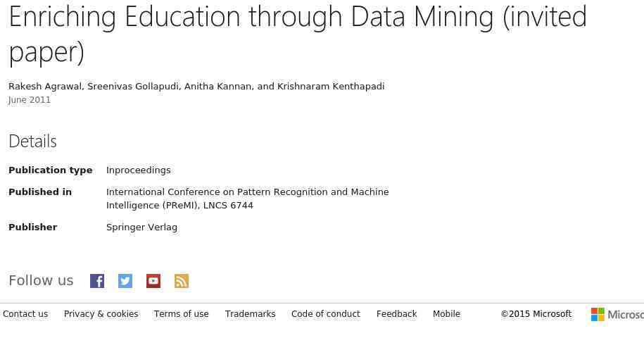Image resolution: width=644 pixels, height=350 pixels.
Task: Click author name Sreenivas Gollapudi
Action: pos(133,87)
